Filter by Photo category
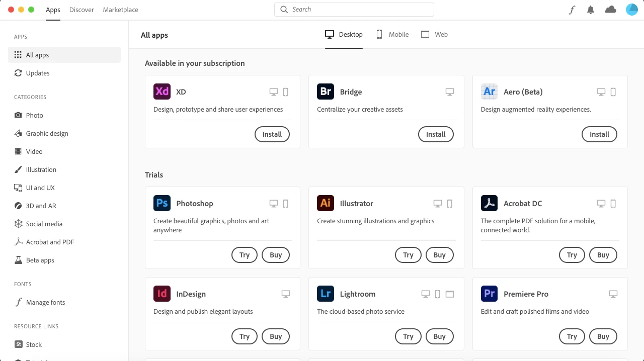Image resolution: width=644 pixels, height=361 pixels. [64, 115]
